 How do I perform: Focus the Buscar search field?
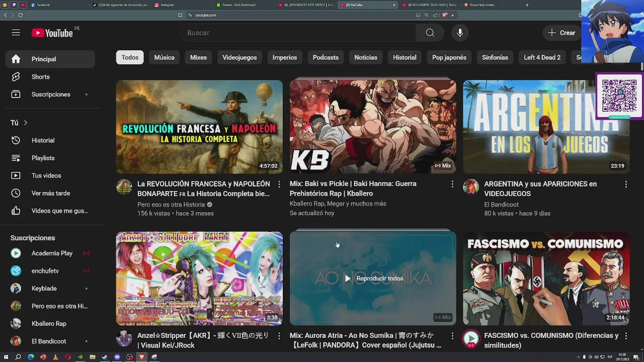click(298, 33)
